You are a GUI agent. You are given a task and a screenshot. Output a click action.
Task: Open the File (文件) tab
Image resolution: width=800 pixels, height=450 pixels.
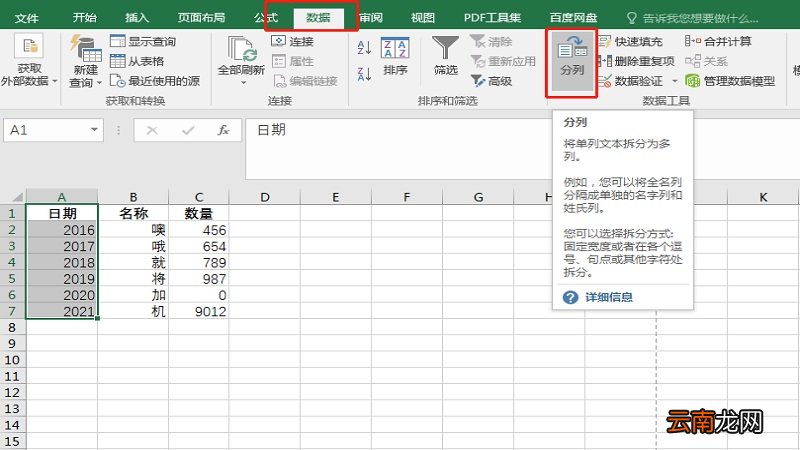(x=27, y=18)
